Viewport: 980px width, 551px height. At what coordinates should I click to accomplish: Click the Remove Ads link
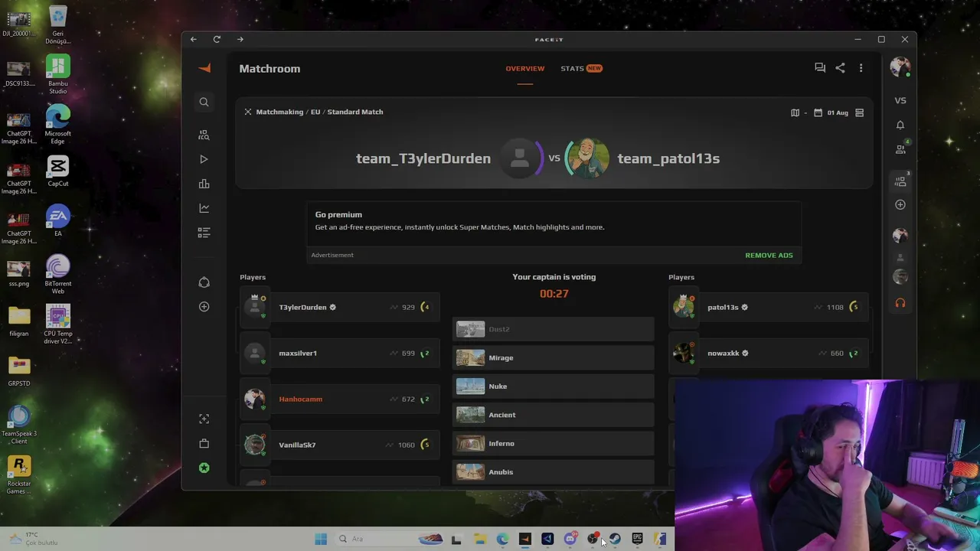click(x=769, y=255)
